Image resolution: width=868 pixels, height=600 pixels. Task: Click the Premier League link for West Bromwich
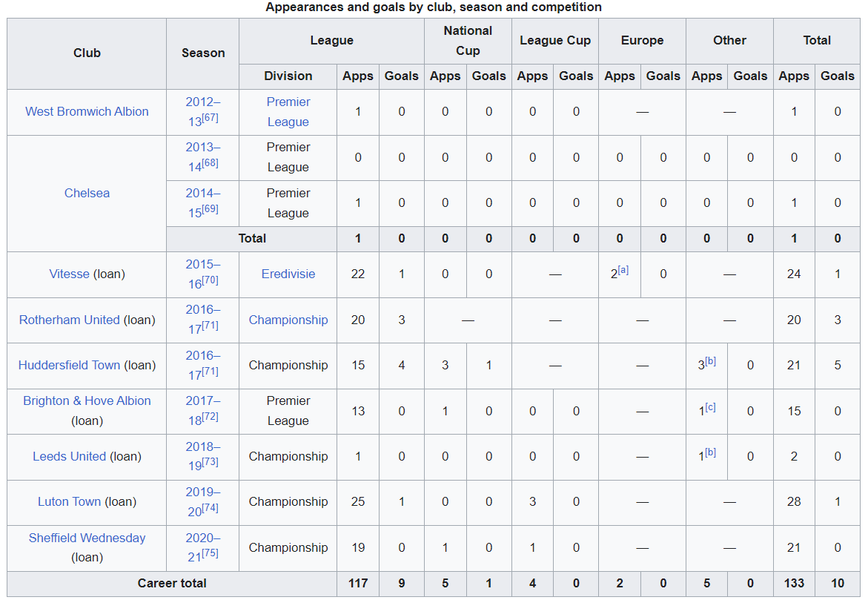pyautogui.click(x=288, y=112)
